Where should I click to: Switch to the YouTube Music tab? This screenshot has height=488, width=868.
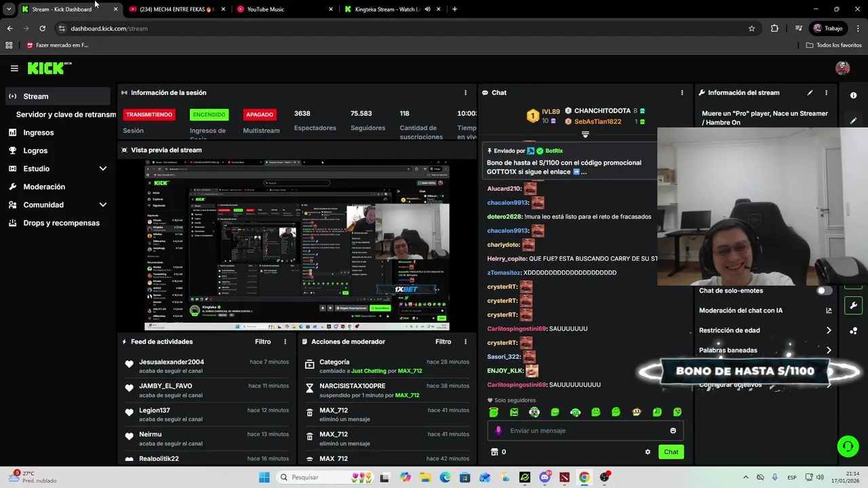tap(285, 9)
